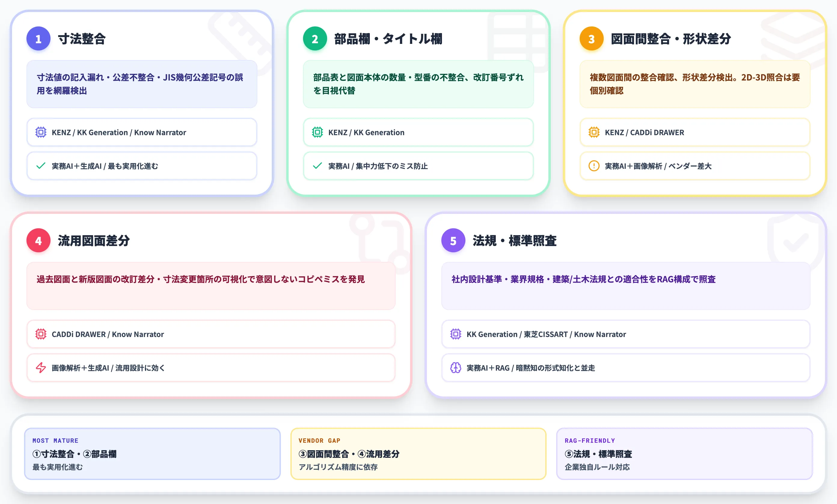Click the description starting 寸法値の記入漏れ

(140, 84)
